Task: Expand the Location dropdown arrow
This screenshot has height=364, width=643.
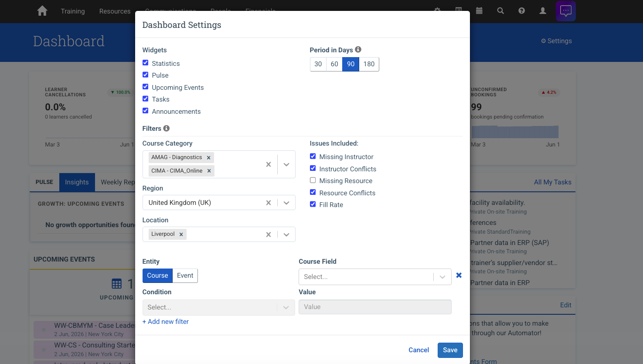Action: pyautogui.click(x=286, y=235)
